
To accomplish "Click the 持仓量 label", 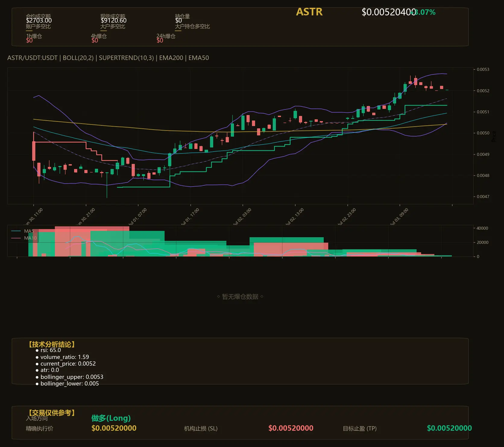I will coord(182,16).
